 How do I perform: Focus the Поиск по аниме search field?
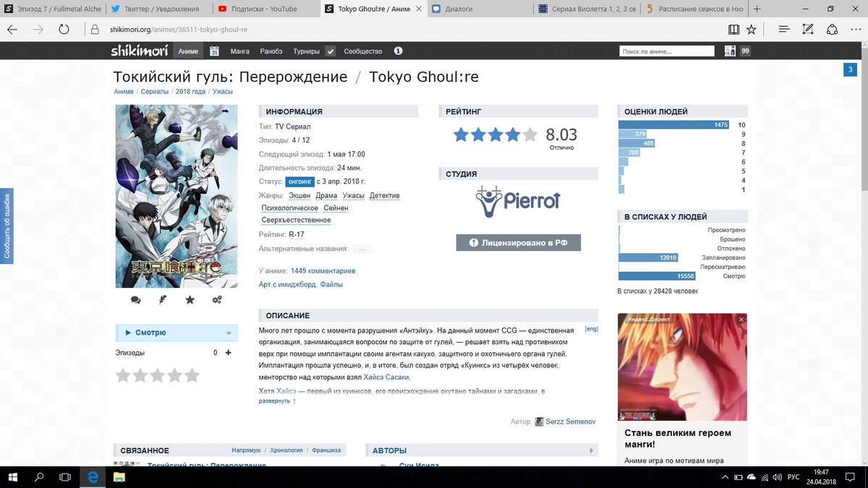668,51
